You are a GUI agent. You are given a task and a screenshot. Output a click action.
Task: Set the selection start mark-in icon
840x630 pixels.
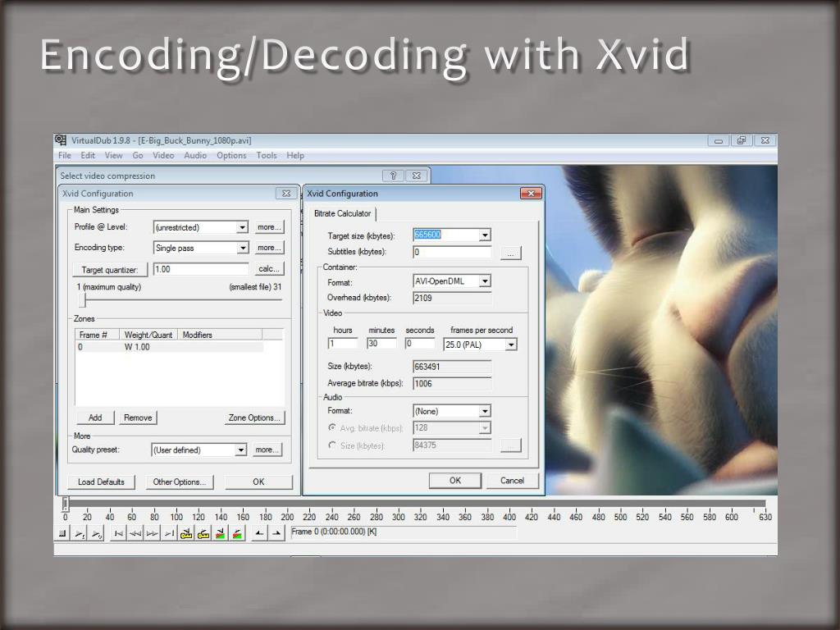pos(259,533)
